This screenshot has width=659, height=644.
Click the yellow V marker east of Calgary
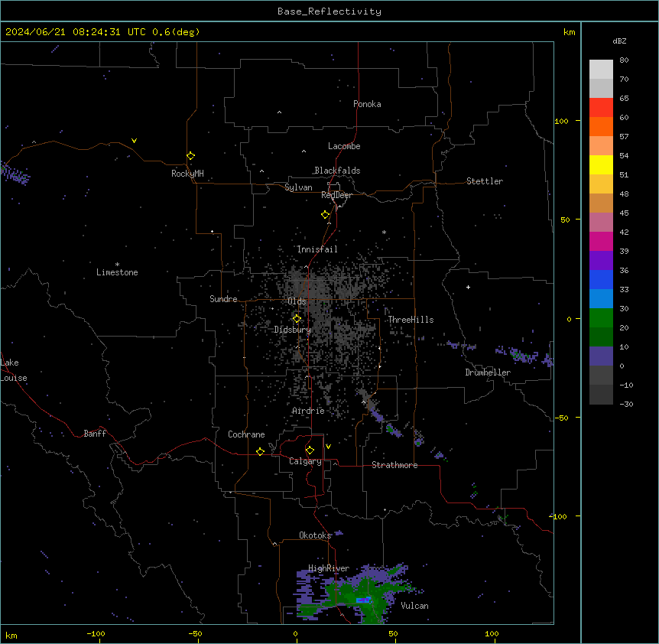click(328, 447)
